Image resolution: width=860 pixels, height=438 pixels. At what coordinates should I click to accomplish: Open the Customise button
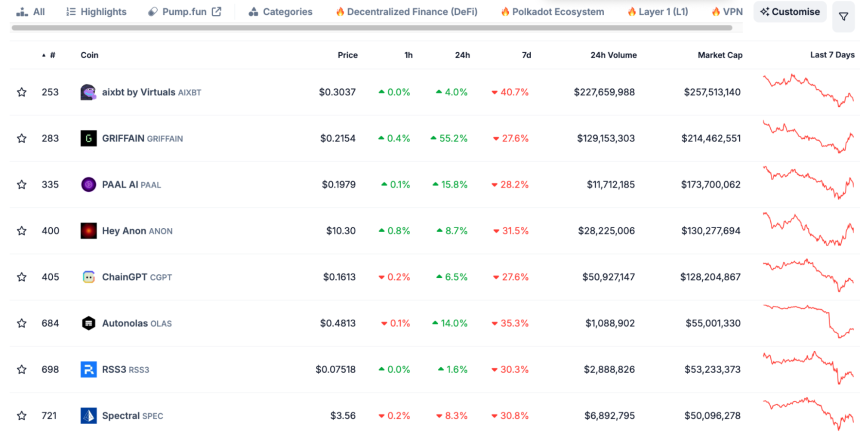790,12
